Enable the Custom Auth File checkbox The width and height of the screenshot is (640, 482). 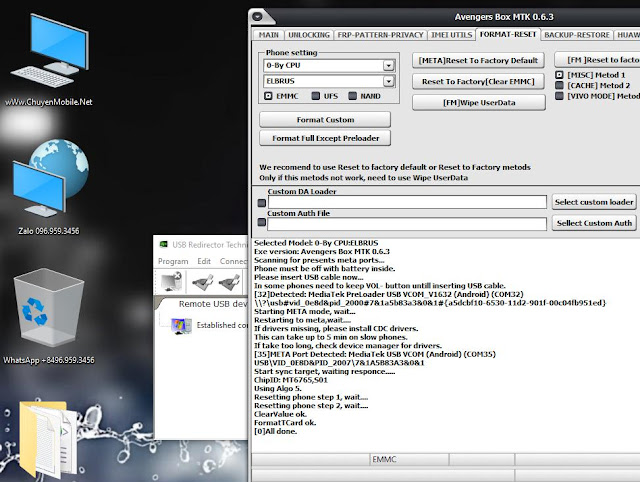(x=262, y=222)
